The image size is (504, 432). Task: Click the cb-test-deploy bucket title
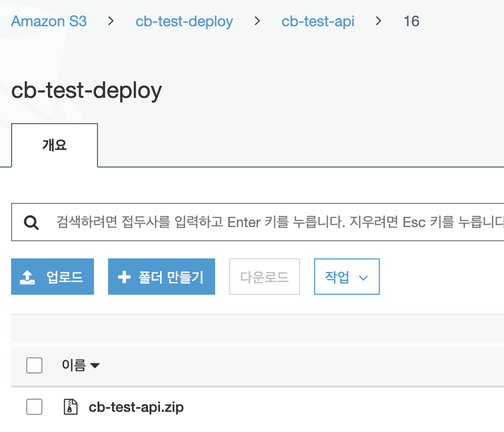[x=86, y=90]
